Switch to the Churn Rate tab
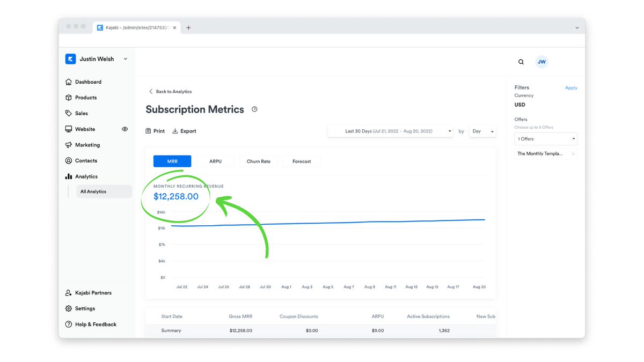 point(258,161)
